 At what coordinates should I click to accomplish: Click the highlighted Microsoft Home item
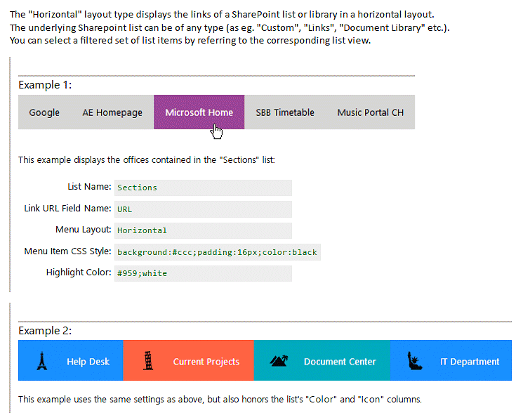[x=199, y=112]
